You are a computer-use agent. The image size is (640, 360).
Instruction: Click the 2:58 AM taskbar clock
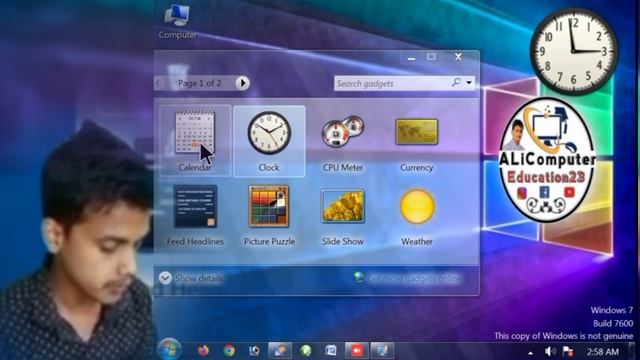(x=602, y=351)
